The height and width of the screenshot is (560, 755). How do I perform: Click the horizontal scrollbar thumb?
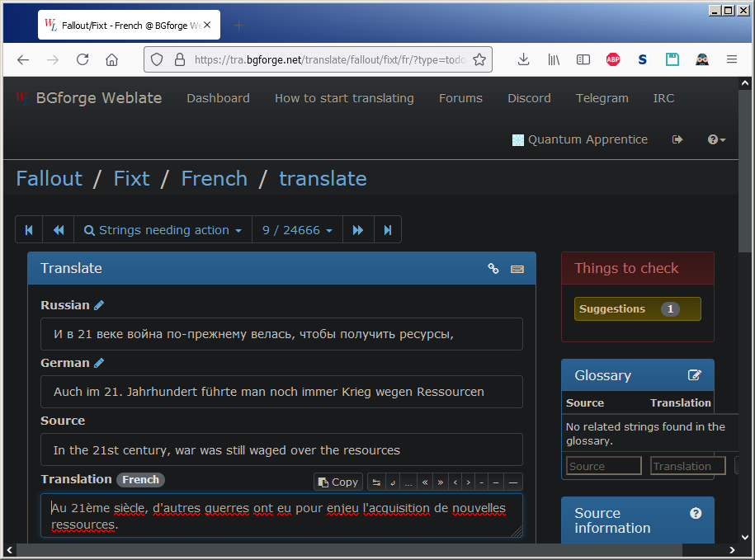coord(349,550)
